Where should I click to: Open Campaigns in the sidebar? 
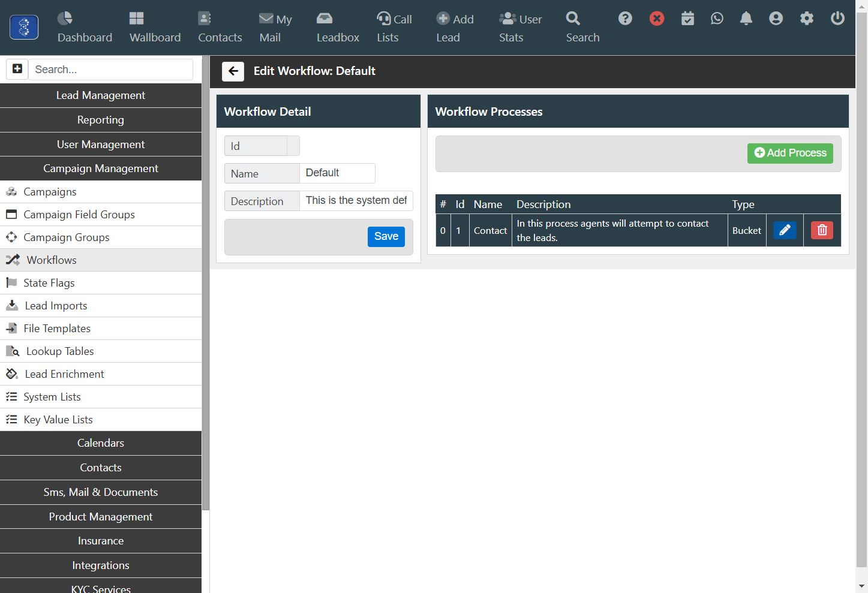(101, 192)
